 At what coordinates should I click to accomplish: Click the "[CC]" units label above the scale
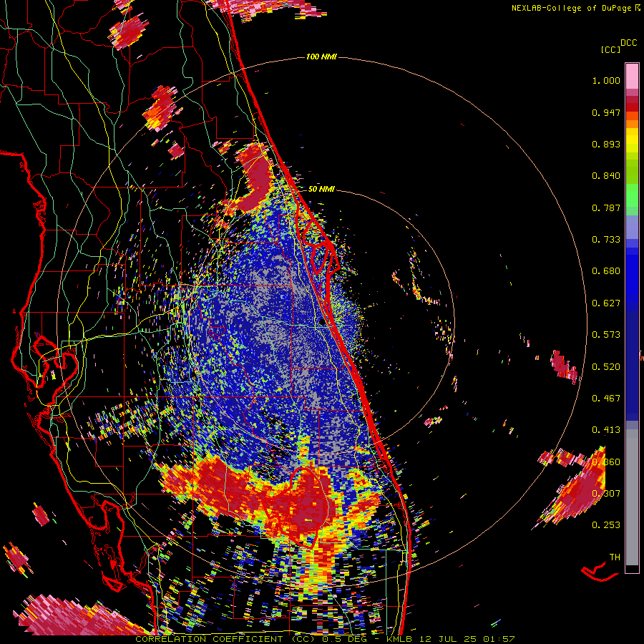click(x=610, y=49)
